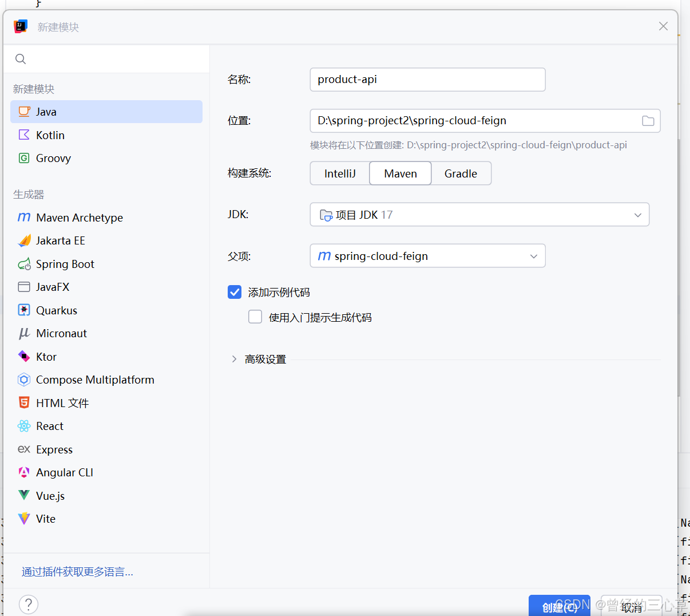The height and width of the screenshot is (616, 690).
Task: Click the HTML5 shield icon
Action: point(24,403)
